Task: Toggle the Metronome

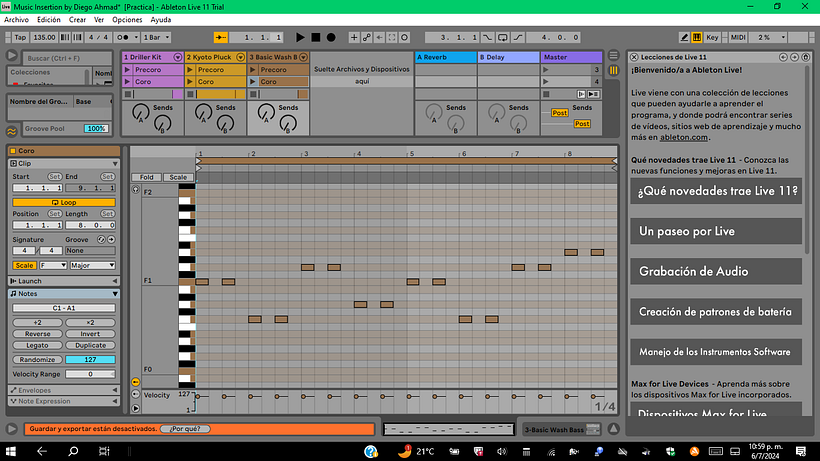Action: [x=122, y=38]
